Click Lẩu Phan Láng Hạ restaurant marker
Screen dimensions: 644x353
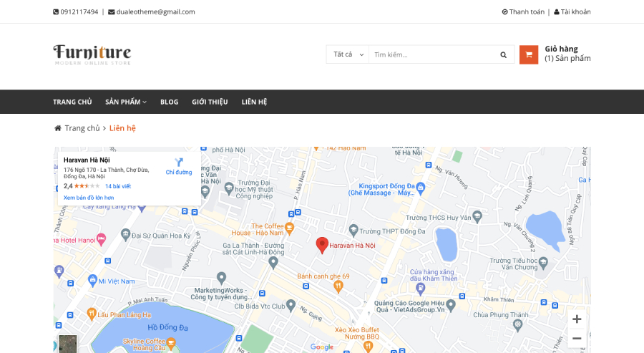(x=92, y=314)
